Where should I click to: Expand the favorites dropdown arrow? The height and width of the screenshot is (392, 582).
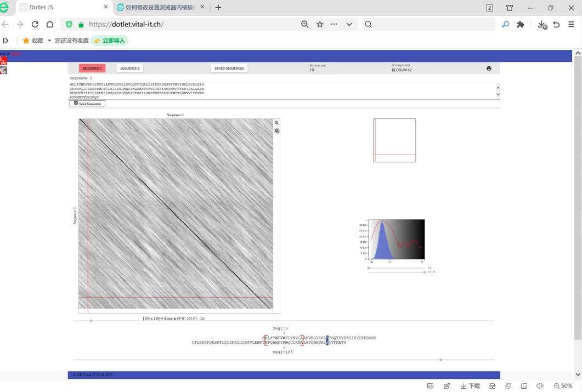point(49,41)
